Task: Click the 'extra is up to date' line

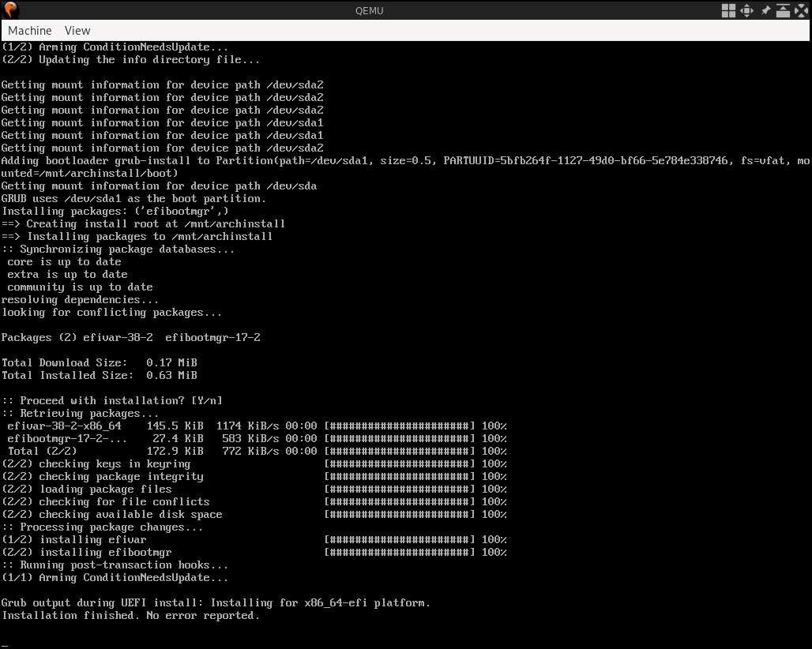Action: coord(67,274)
